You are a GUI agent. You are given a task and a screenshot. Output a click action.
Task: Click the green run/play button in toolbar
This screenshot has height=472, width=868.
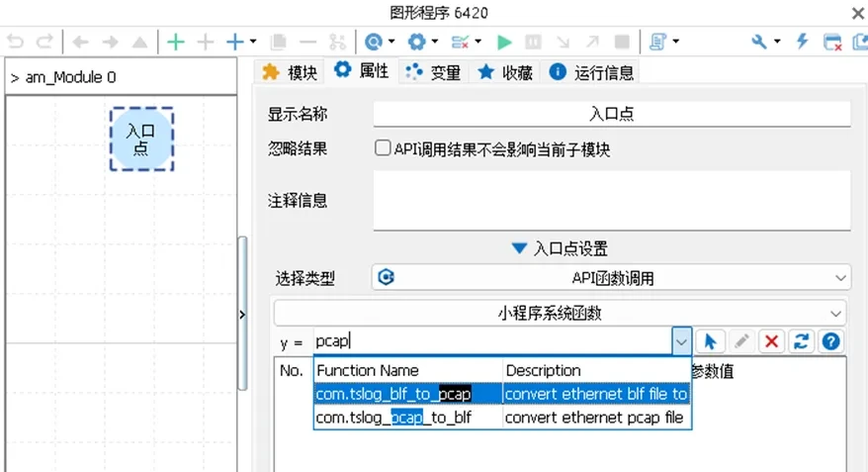[504, 42]
